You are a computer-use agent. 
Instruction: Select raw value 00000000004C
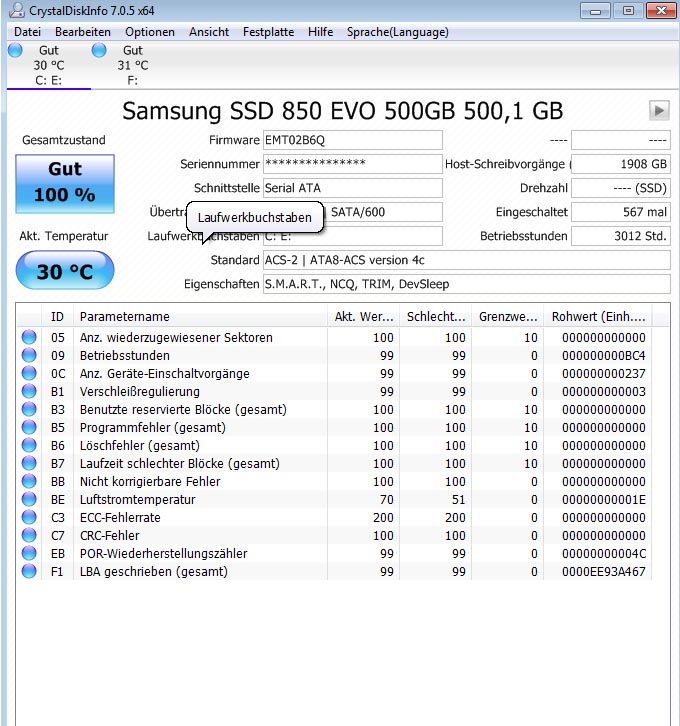click(x=604, y=554)
